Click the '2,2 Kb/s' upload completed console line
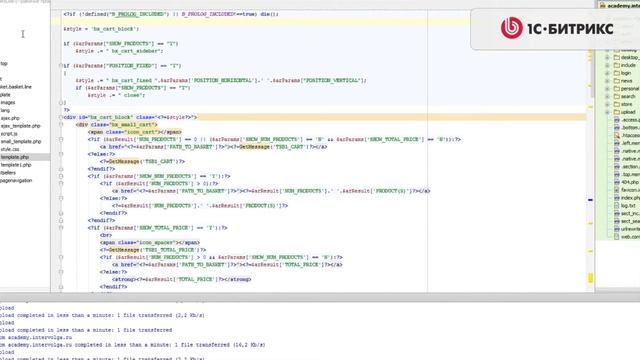The width and height of the screenshot is (640, 360). [102, 315]
